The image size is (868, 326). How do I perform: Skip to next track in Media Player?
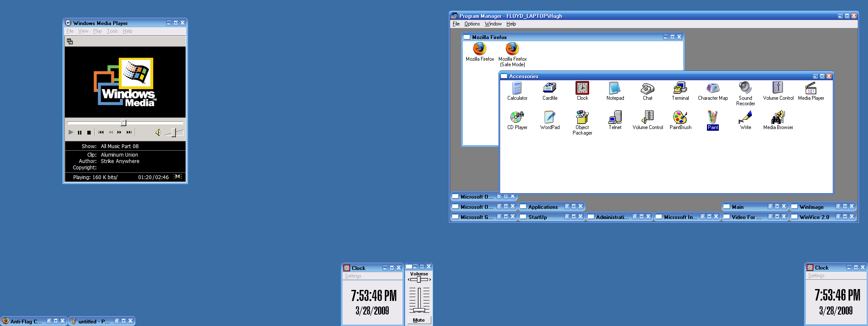pos(129,132)
